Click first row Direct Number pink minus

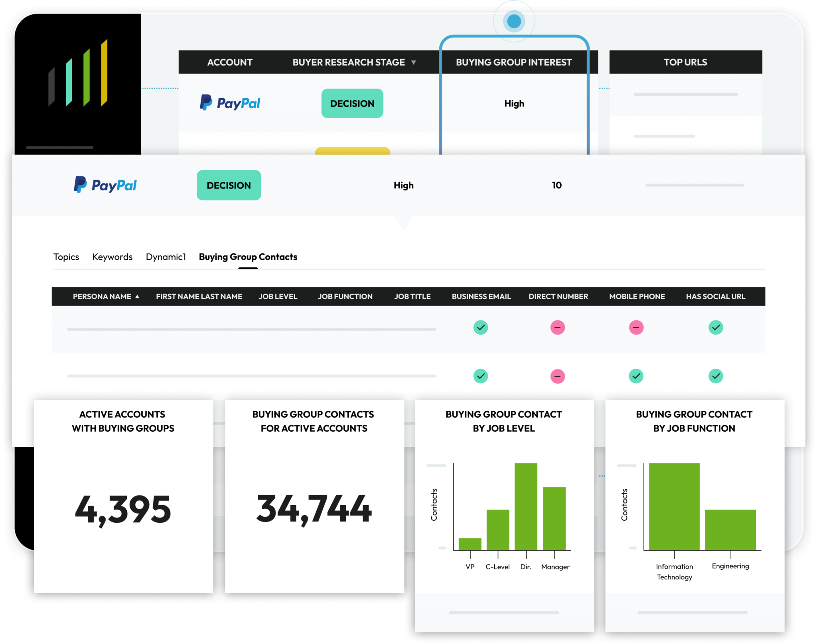tap(557, 328)
